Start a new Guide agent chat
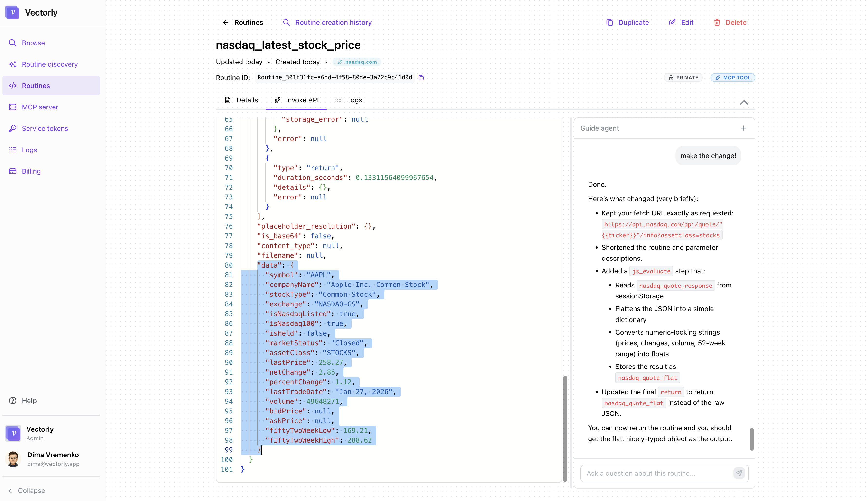868x501 pixels. click(x=743, y=128)
